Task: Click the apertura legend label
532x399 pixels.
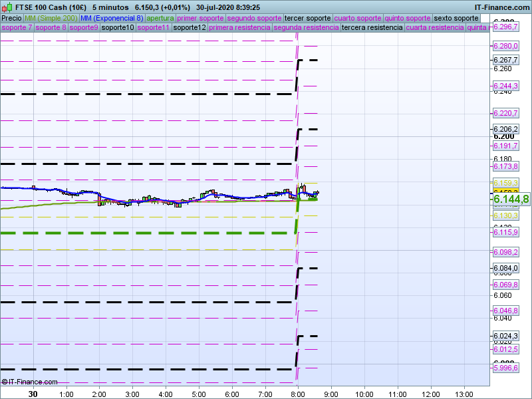Action: (x=160, y=18)
